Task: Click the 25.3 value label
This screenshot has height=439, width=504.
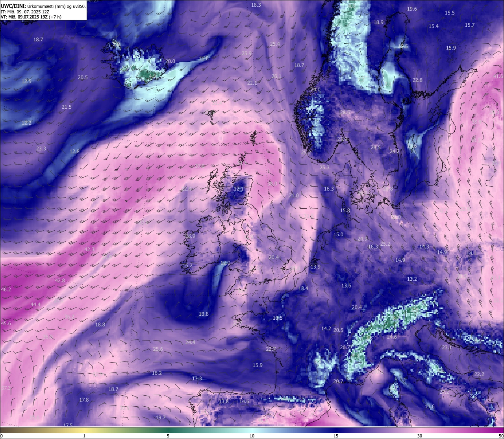Action: tap(324, 167)
